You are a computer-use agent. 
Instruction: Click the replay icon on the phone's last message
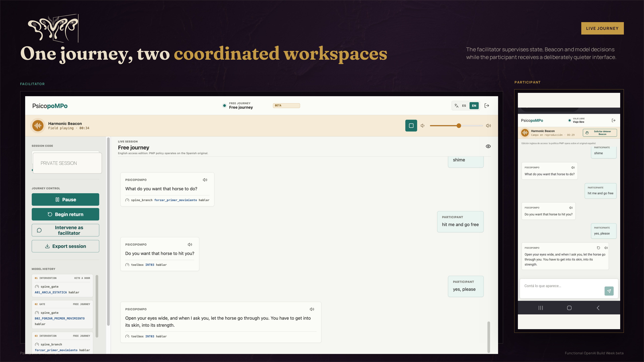[x=598, y=248]
